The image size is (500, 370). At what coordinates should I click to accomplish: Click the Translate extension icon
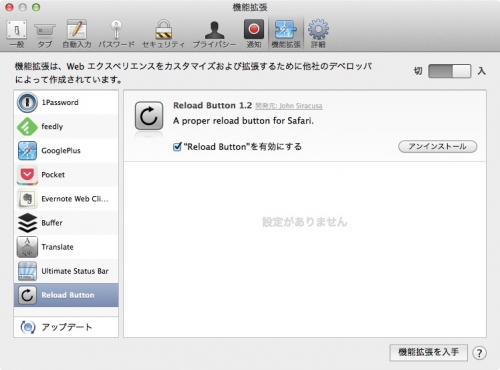point(27,247)
